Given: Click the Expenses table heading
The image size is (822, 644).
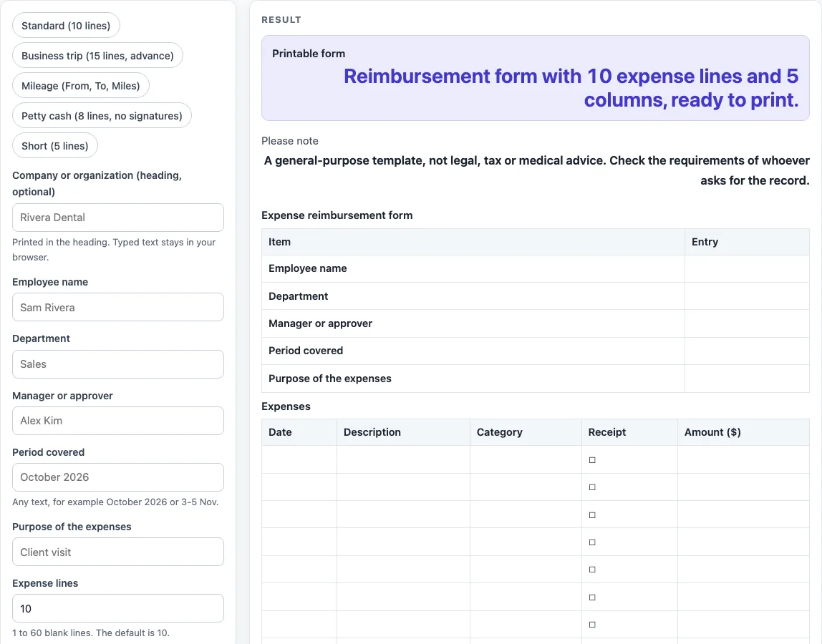Looking at the screenshot, I should coord(286,406).
